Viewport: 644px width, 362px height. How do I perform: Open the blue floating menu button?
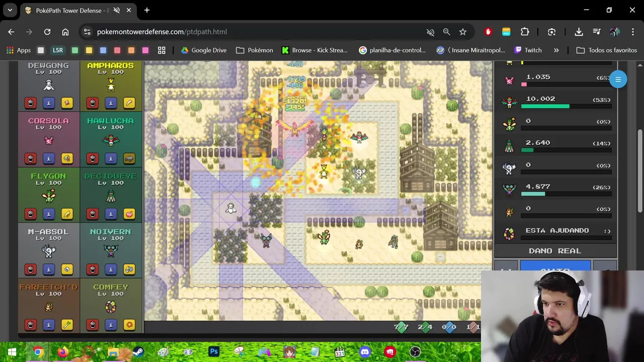tap(618, 79)
